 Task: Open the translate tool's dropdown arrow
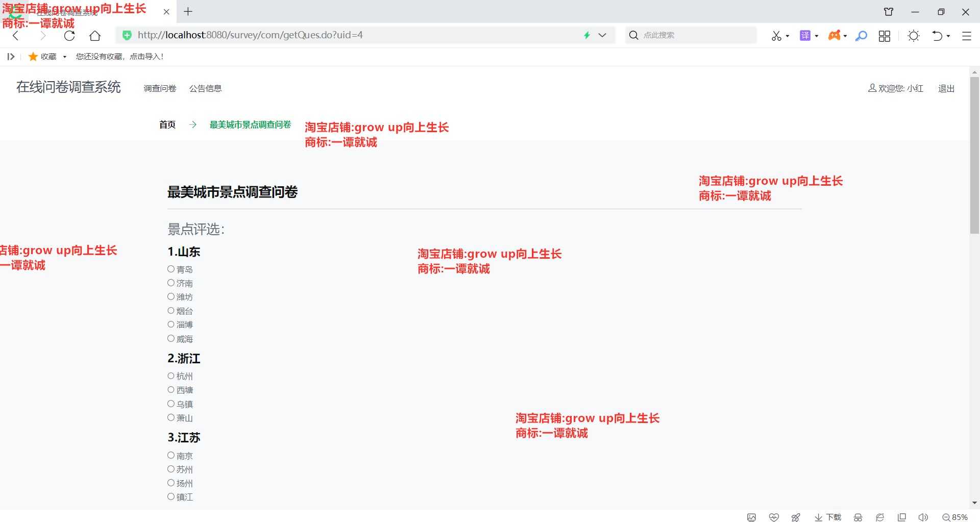point(816,36)
